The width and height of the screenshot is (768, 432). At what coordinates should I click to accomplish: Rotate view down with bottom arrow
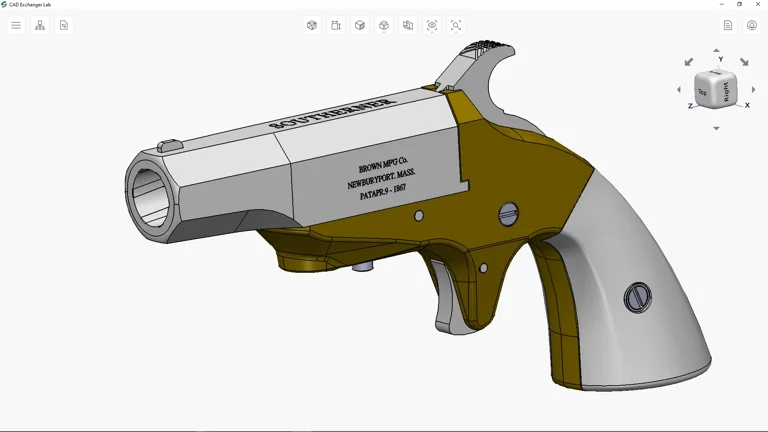[716, 129]
